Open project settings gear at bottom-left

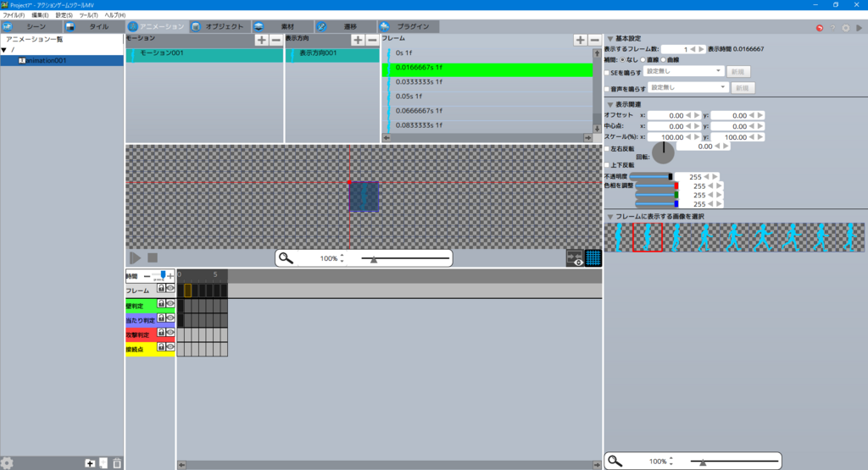pyautogui.click(x=7, y=463)
